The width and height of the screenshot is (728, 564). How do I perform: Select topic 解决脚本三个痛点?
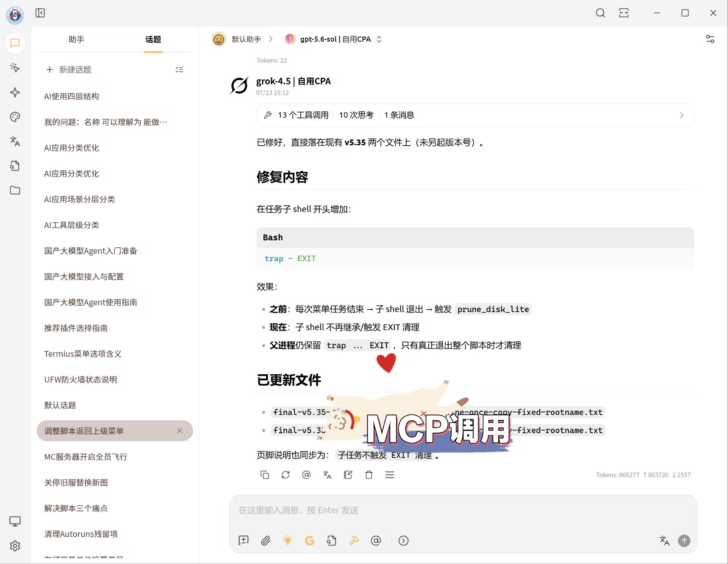point(115,508)
